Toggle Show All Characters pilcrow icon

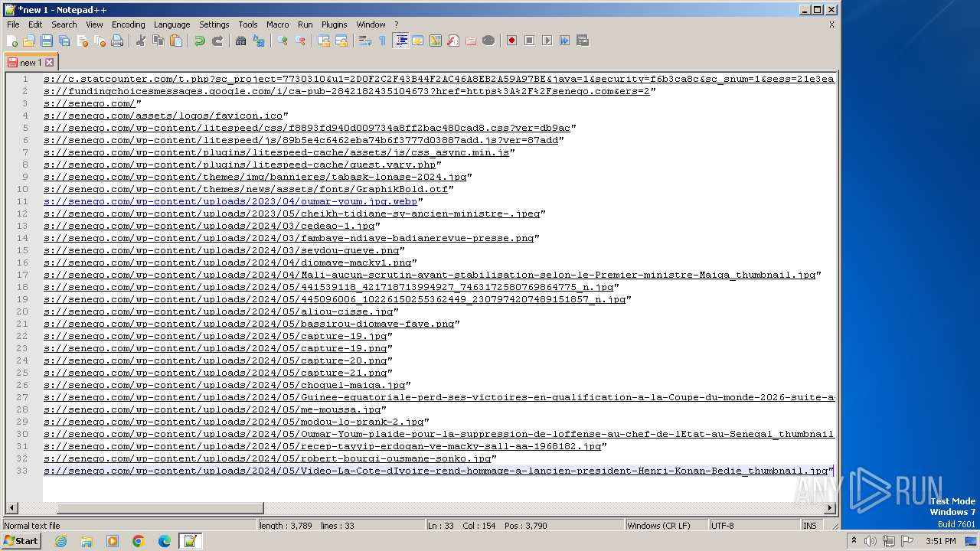(383, 41)
